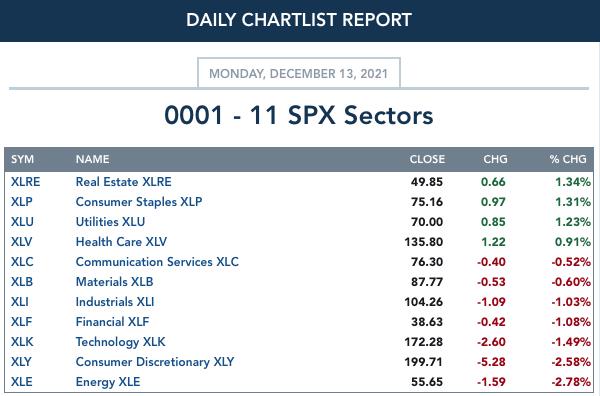Open Consumer Staples XLP chart link
The width and height of the screenshot is (600, 396).
pos(139,202)
